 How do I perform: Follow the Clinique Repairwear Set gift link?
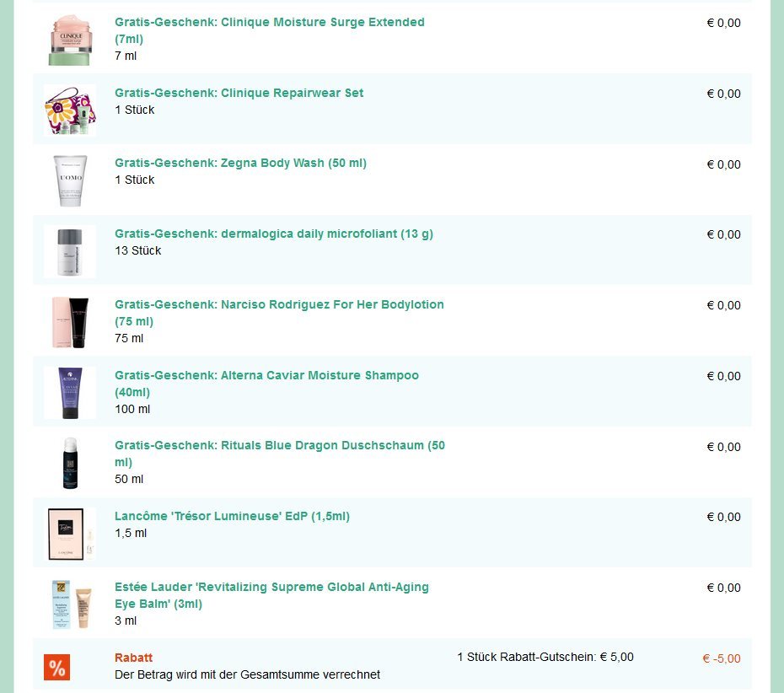pos(239,93)
